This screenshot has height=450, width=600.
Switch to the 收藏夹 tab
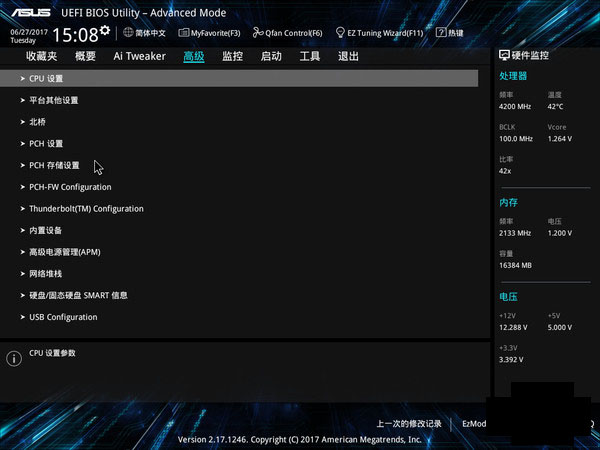[42, 56]
